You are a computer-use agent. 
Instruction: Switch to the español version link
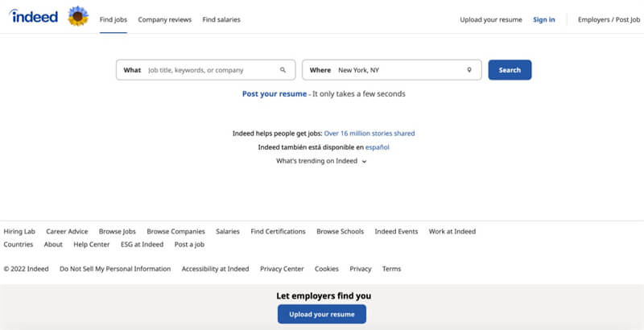(378, 147)
